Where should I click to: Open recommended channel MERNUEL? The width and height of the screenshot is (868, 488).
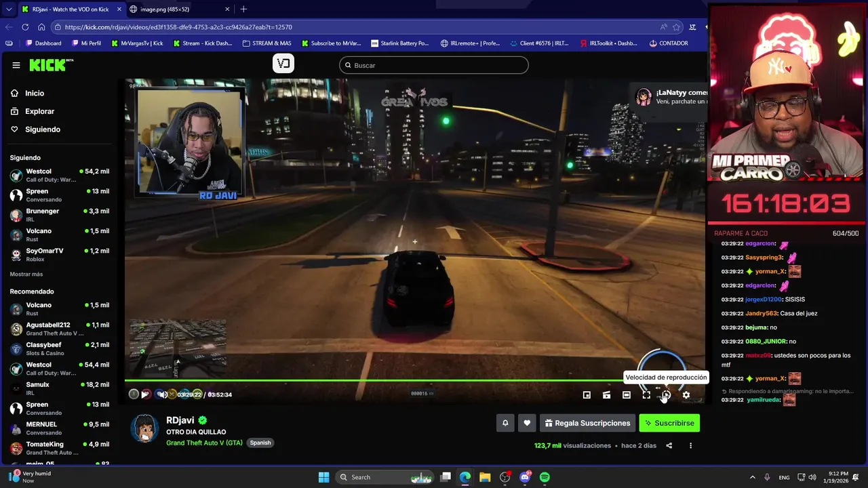pos(60,428)
